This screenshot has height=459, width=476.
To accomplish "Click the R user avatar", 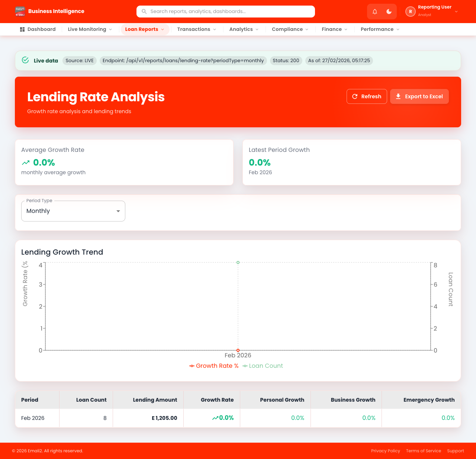I will tap(411, 12).
